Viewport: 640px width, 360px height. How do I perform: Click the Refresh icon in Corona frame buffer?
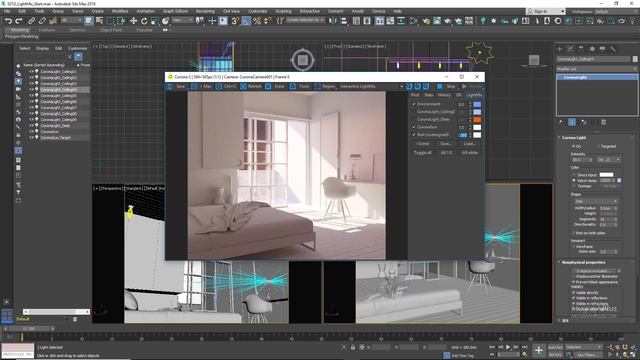(x=244, y=87)
